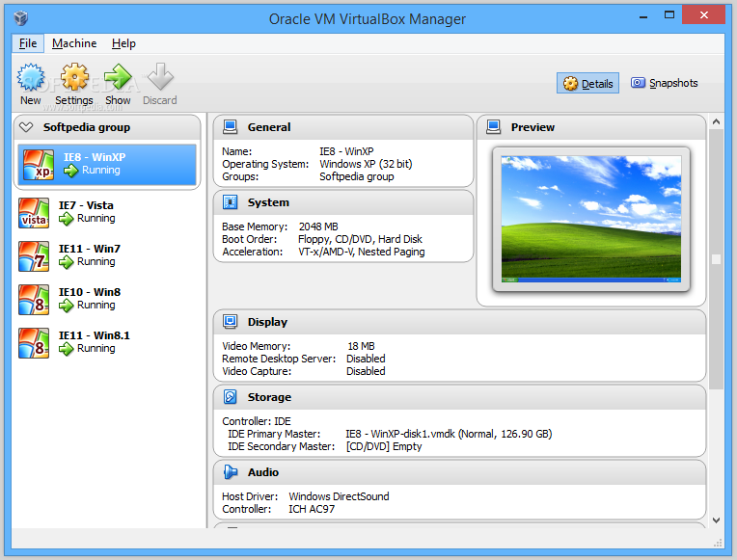Click the "[CD/DVD] Empty" storage entry
Screen dimensions: 737x560
384,446
